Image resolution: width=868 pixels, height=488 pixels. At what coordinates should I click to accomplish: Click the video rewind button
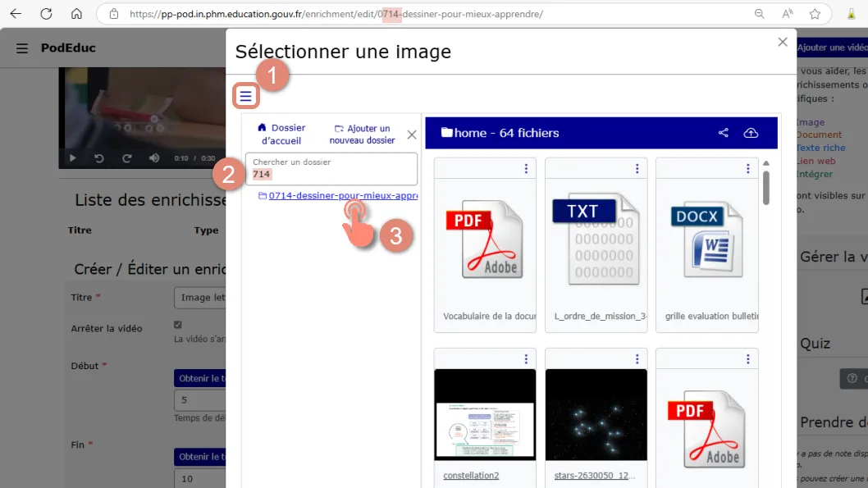pos(99,158)
